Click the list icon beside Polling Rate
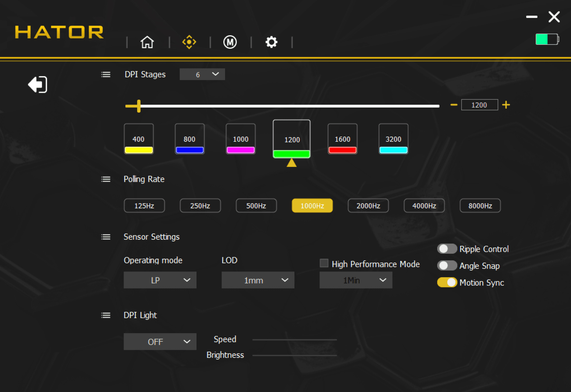This screenshot has width=571, height=392. [x=106, y=179]
